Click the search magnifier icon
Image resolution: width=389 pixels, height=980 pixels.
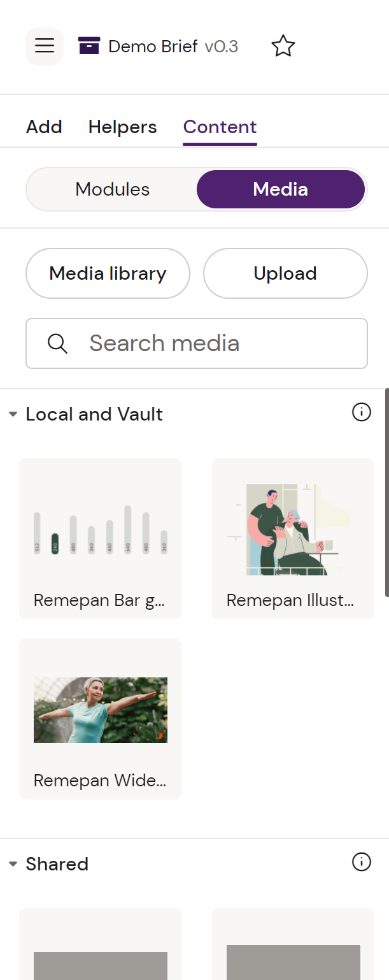(57, 343)
